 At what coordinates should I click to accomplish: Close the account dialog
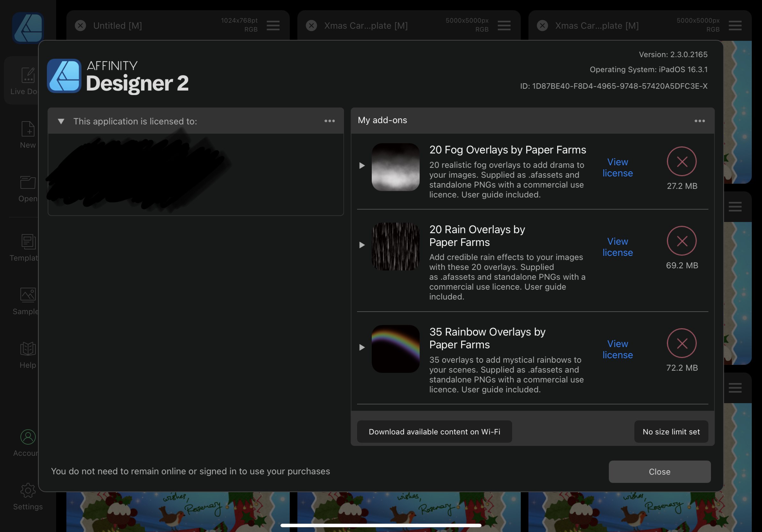(x=660, y=472)
